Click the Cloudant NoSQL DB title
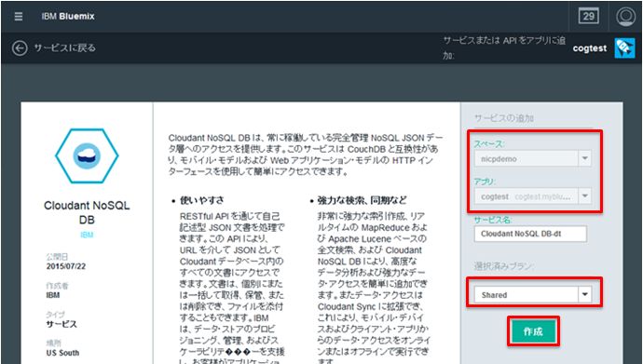Screen dimensions: 643x364 click(87, 212)
